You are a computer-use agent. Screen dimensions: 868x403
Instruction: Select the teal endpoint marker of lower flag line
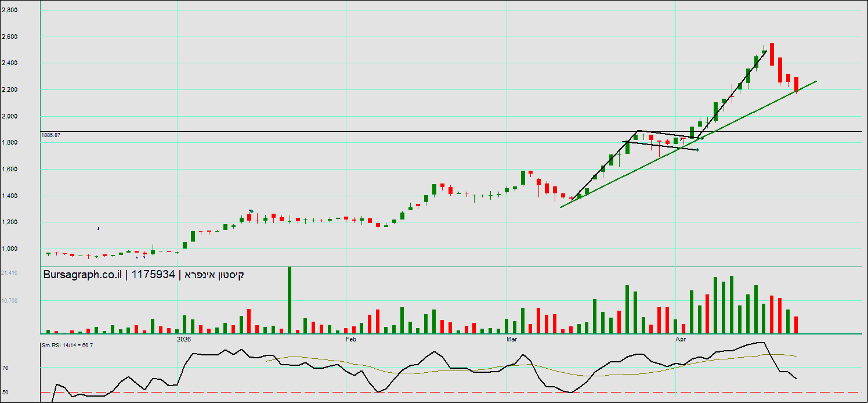click(697, 150)
